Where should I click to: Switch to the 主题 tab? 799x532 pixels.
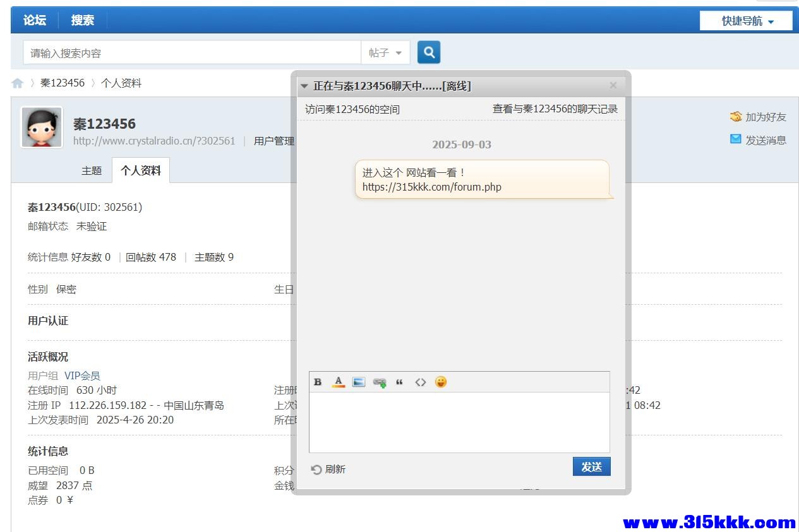pos(92,170)
